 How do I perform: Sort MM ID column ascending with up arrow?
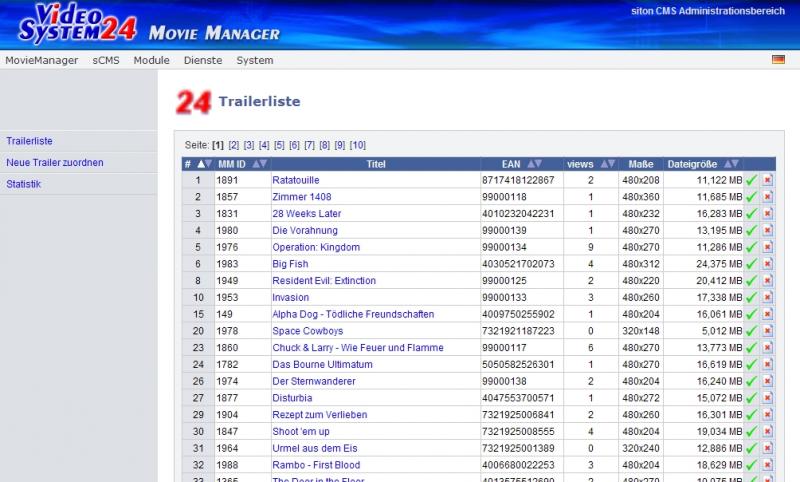(x=256, y=164)
